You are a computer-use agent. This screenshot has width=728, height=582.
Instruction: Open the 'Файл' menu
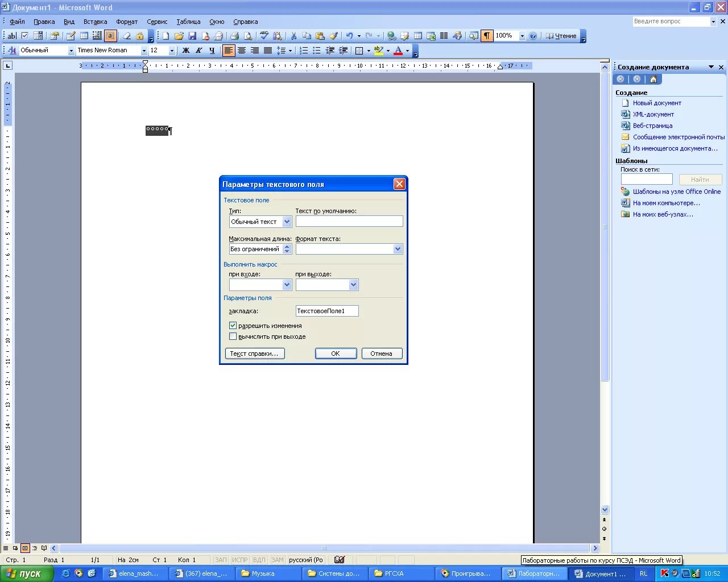pos(17,22)
